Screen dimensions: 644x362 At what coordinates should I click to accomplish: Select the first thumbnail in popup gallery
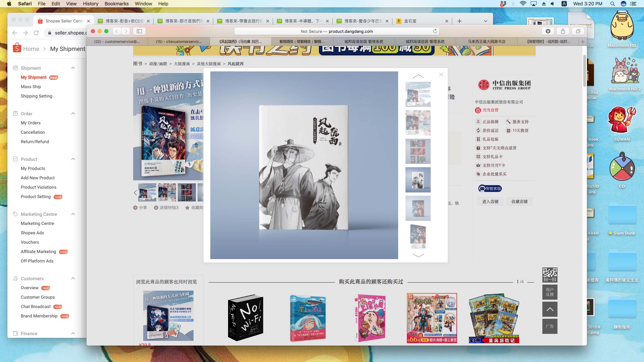418,94
